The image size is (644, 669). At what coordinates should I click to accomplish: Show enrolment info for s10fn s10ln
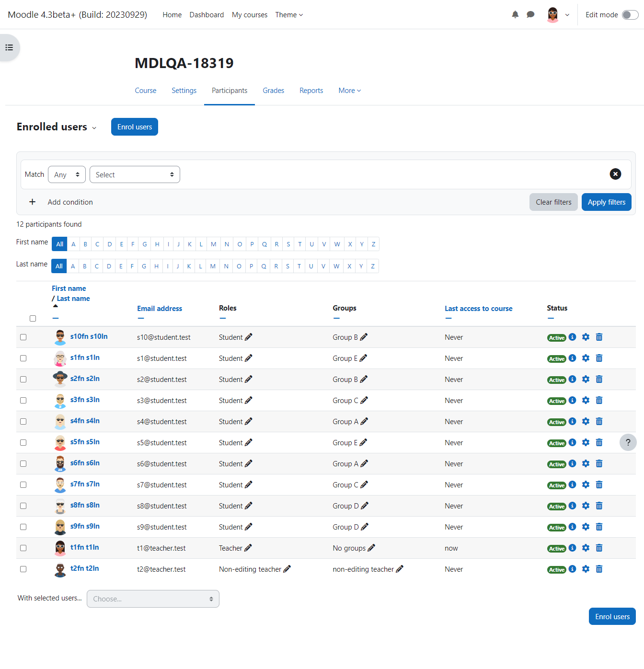pyautogui.click(x=572, y=337)
